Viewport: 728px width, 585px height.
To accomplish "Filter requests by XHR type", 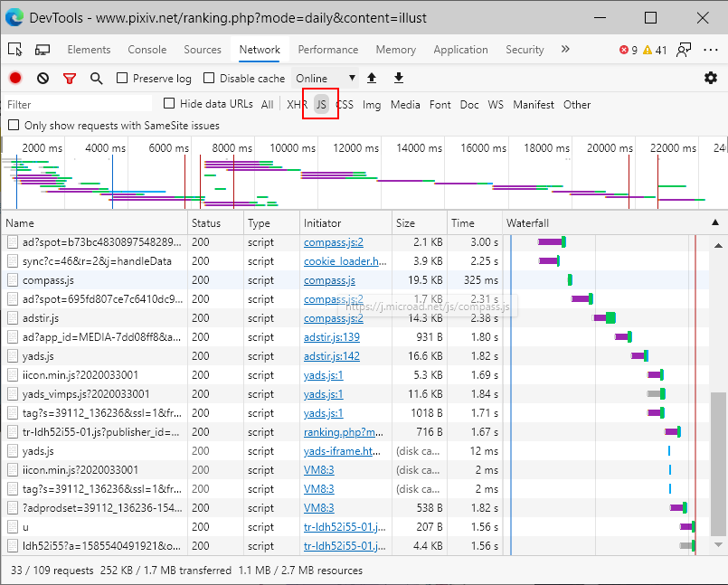I will click(x=297, y=105).
